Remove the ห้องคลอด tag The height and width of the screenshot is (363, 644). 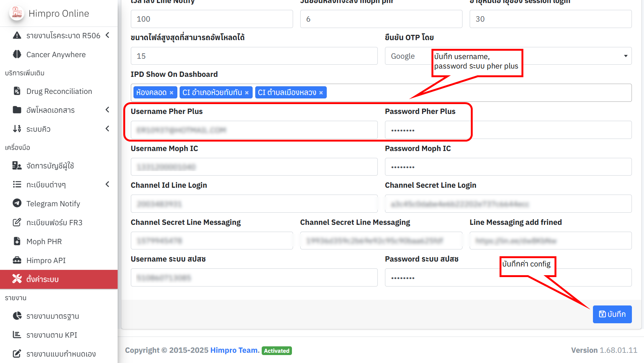pos(172,92)
